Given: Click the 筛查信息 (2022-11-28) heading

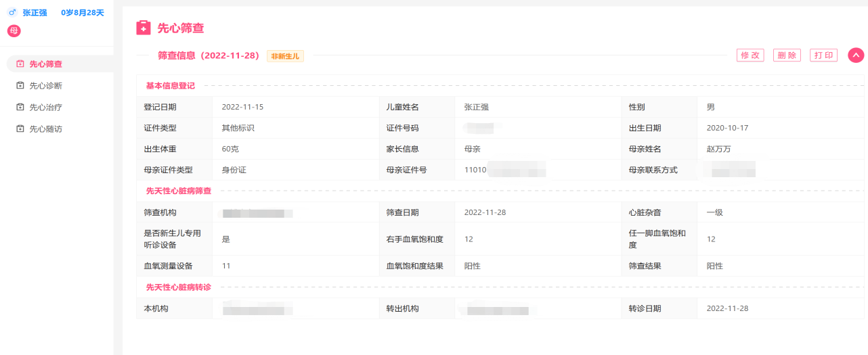Looking at the screenshot, I should [x=208, y=55].
